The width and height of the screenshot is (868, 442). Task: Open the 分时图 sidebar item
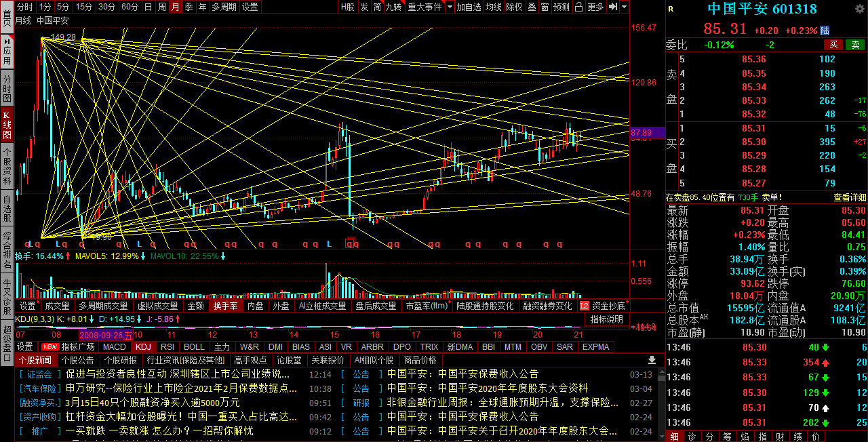point(7,89)
